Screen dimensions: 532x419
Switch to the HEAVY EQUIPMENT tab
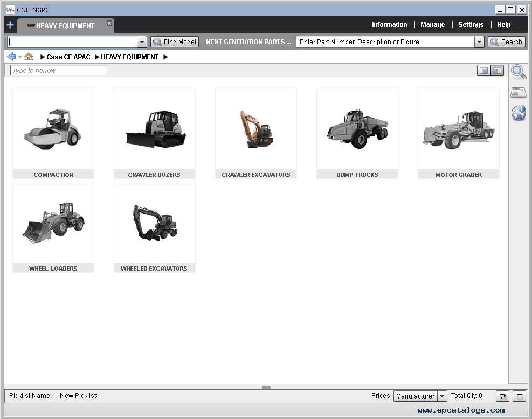(x=65, y=26)
